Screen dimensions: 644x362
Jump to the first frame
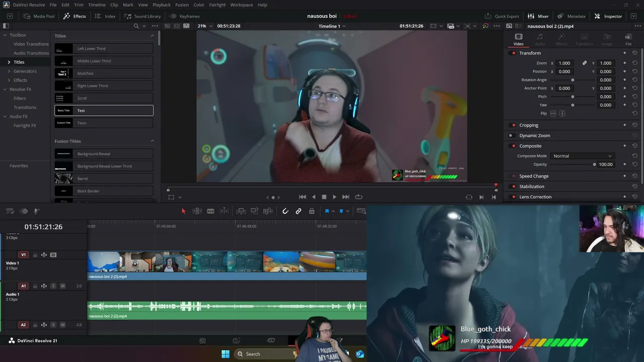coord(302,197)
